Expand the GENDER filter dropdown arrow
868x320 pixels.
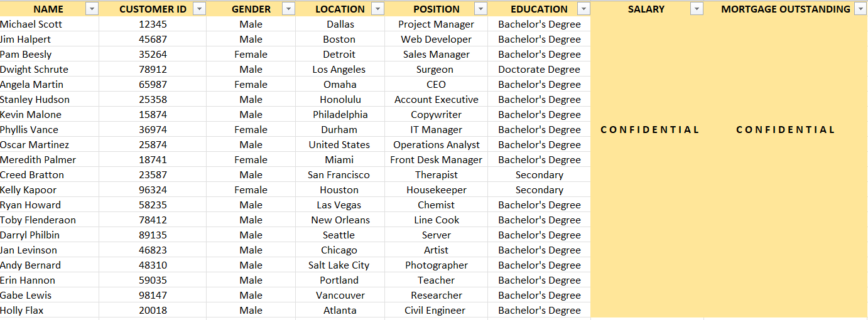[x=288, y=9]
